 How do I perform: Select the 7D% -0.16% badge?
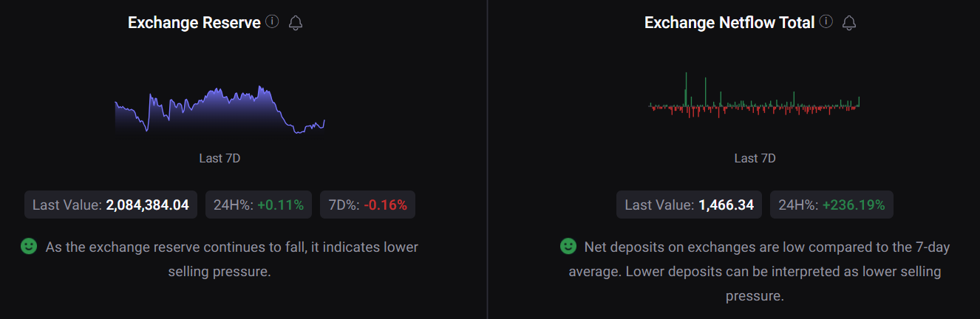[367, 205]
